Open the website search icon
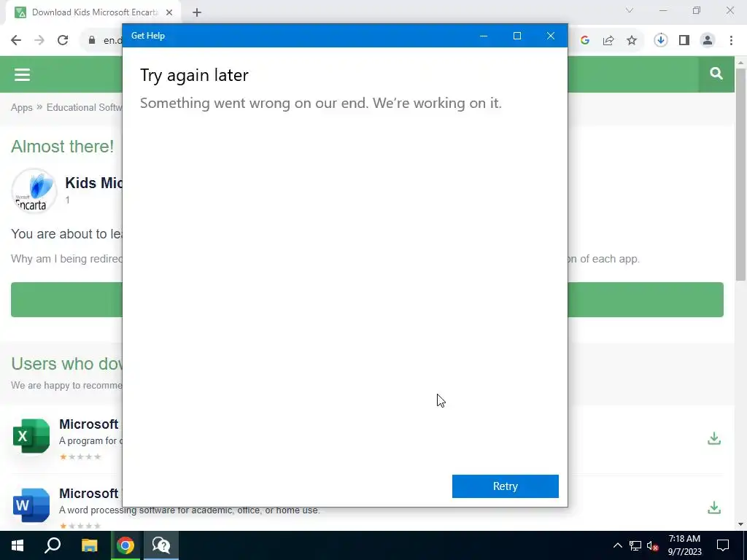747x560 pixels. click(x=716, y=74)
